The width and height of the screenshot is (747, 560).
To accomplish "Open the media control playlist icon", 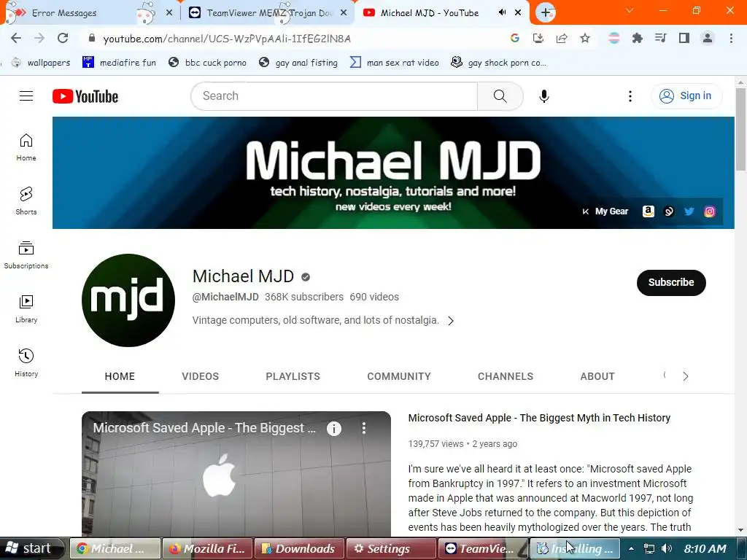I will click(660, 38).
